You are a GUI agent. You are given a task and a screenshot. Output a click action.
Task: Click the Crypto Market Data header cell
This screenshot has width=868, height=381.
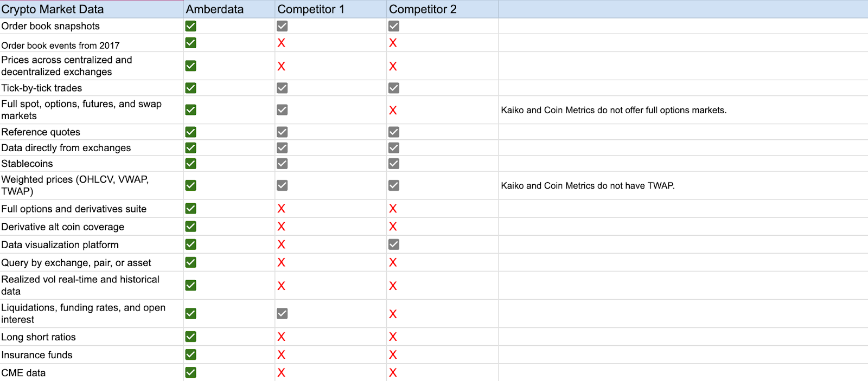53,9
